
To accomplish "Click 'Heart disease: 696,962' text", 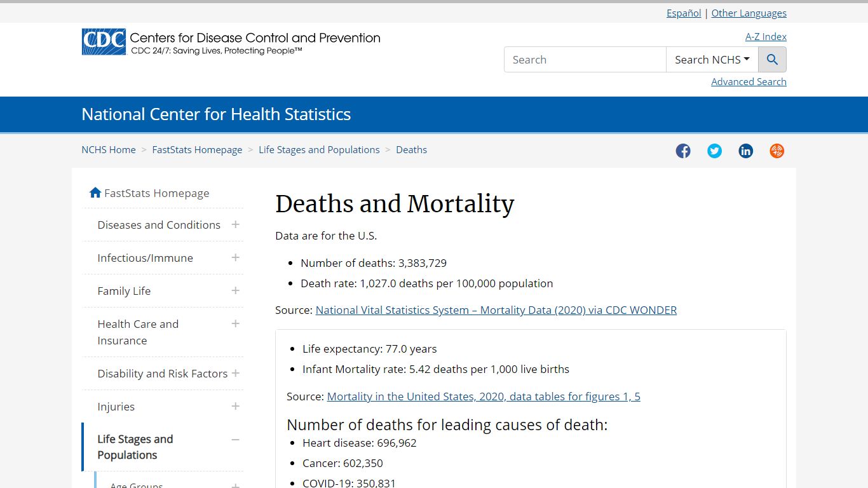I will [360, 443].
